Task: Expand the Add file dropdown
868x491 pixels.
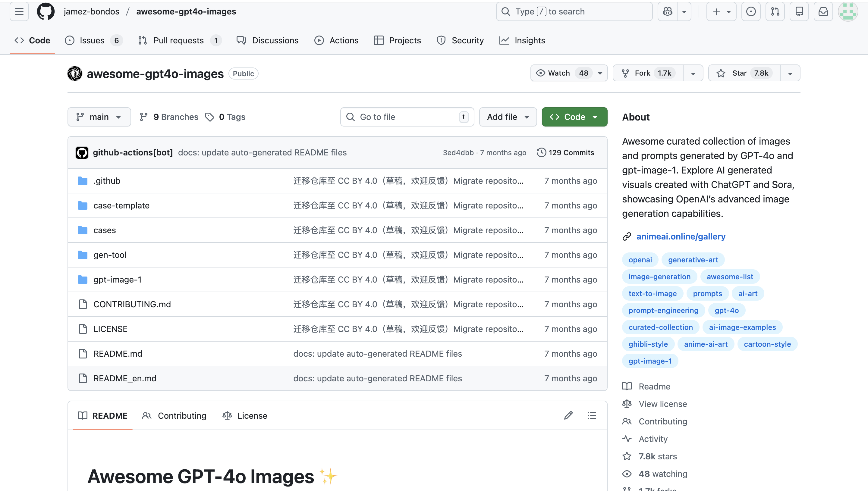Action: tap(507, 117)
